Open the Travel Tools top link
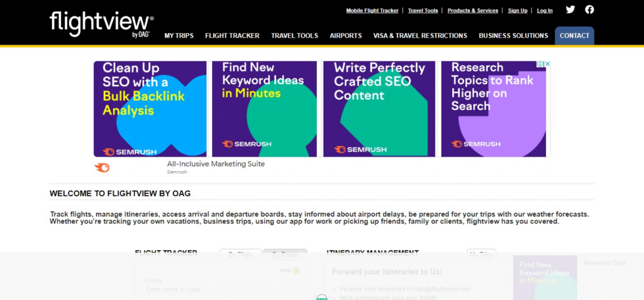644x300 pixels. click(x=423, y=11)
